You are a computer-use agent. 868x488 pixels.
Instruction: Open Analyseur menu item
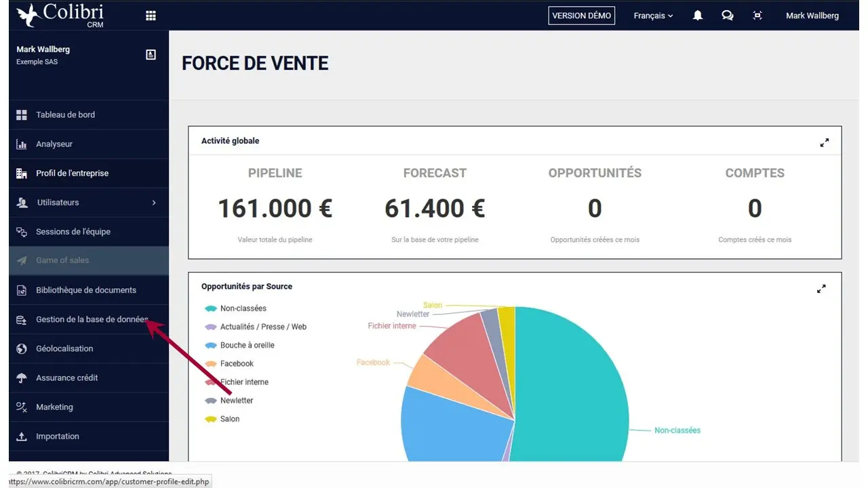[89, 144]
